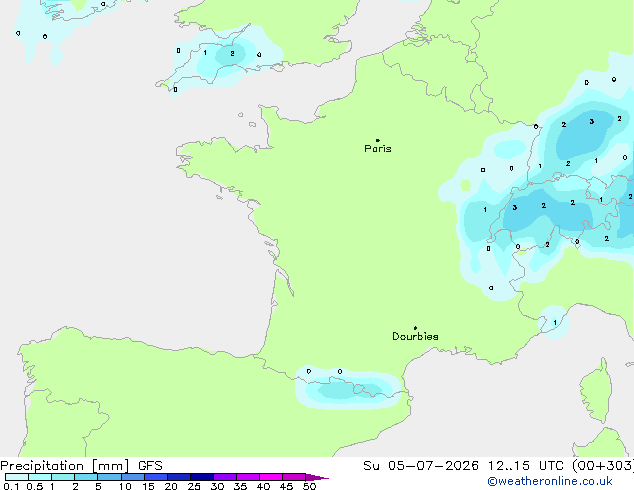This screenshot has height=490, width=634.
Task: Click the 'Precipitation [mm] GFS' title
Action: 81,466
